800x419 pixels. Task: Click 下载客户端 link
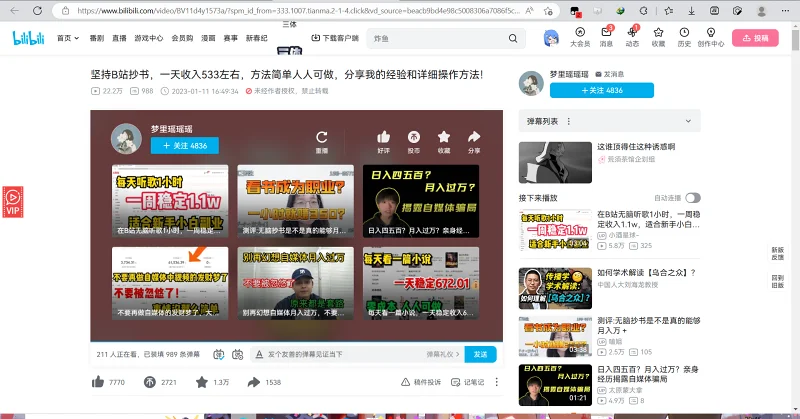(335, 38)
